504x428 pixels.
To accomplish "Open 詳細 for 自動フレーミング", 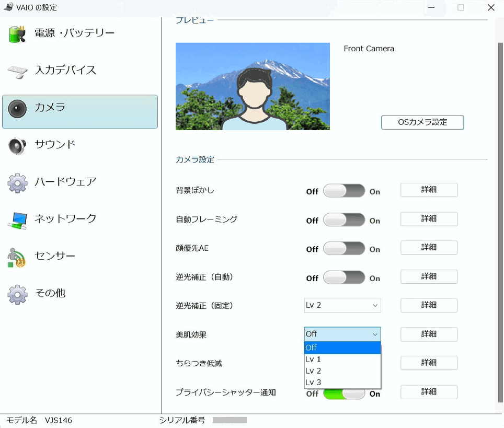I will 429,219.
